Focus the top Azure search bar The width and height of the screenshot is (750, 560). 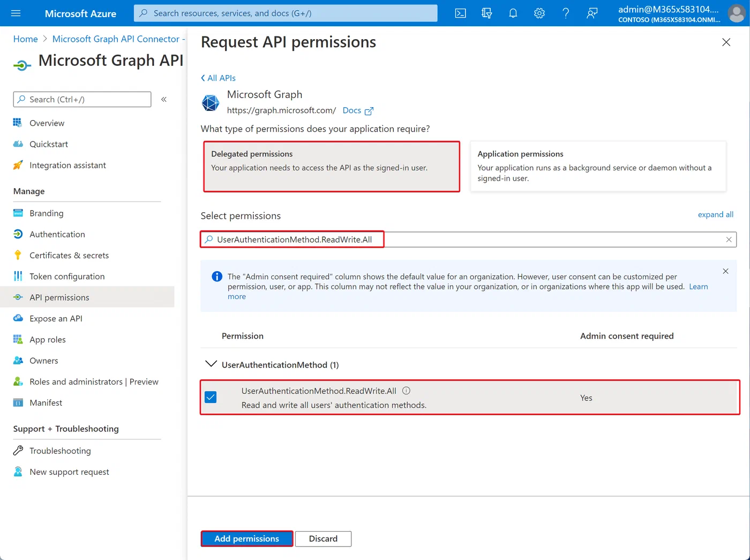tap(286, 13)
